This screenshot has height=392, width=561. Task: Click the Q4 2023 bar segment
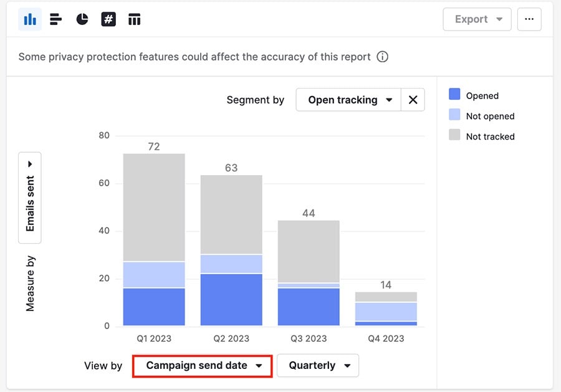click(x=385, y=308)
